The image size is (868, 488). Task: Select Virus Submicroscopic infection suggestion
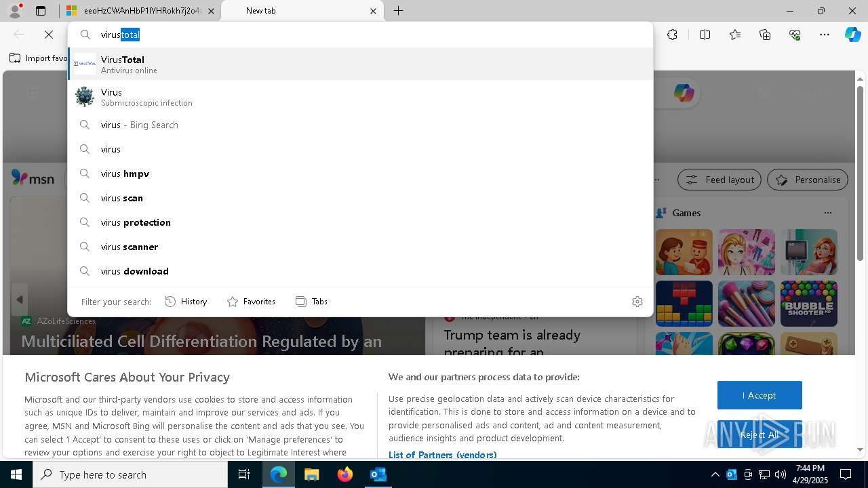coord(360,97)
